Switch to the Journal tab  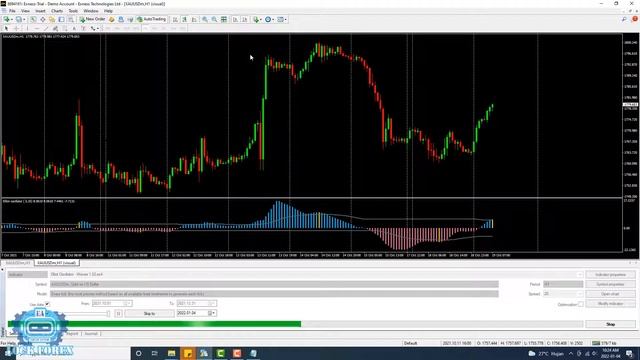click(x=91, y=334)
